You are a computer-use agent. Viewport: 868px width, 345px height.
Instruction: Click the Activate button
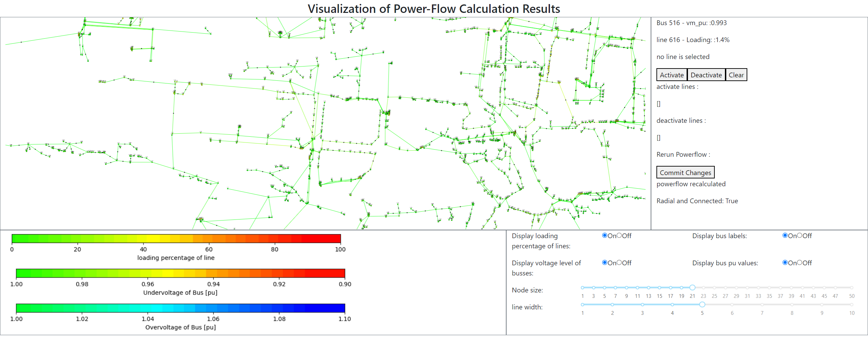[x=672, y=75]
